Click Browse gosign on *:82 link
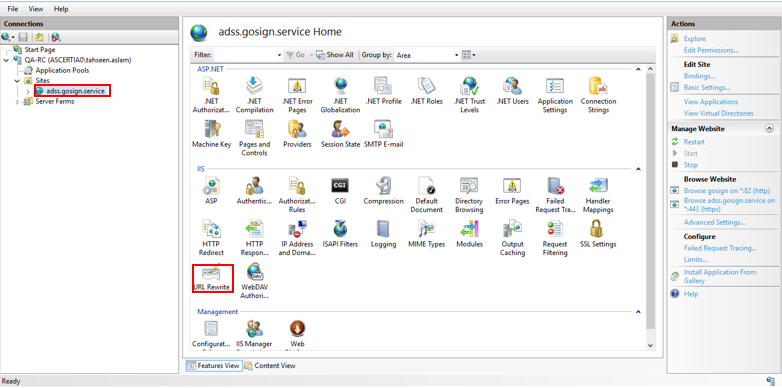The height and width of the screenshot is (388, 782). coord(727,191)
